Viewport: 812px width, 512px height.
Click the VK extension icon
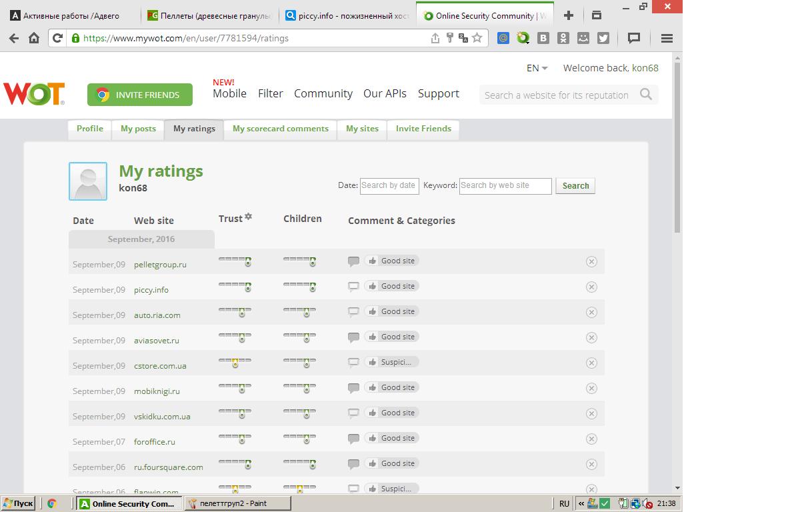pyautogui.click(x=543, y=38)
